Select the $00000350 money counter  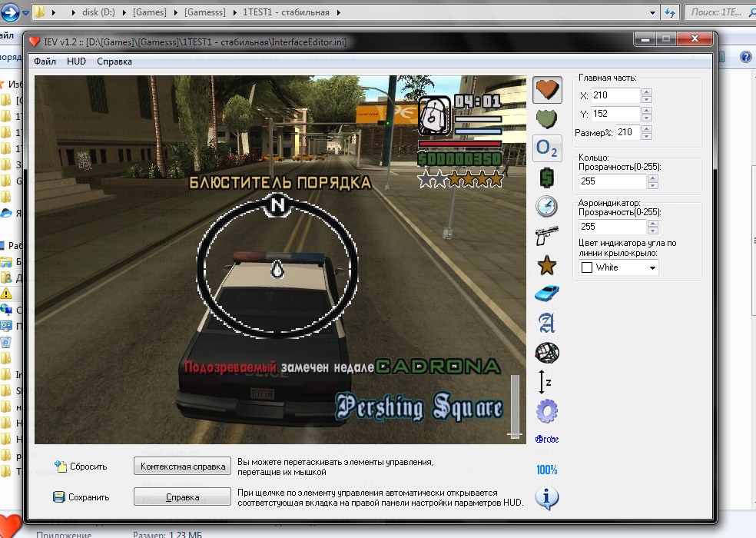click(460, 159)
